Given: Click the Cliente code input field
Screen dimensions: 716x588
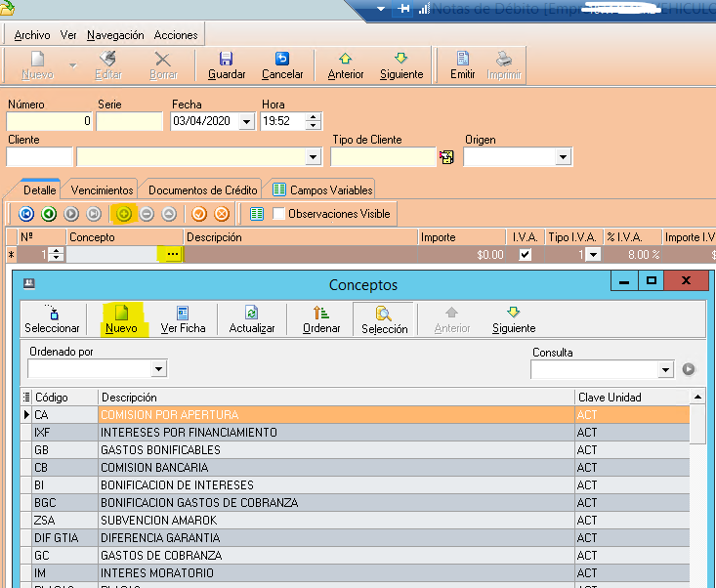Looking at the screenshot, I should pos(40,157).
